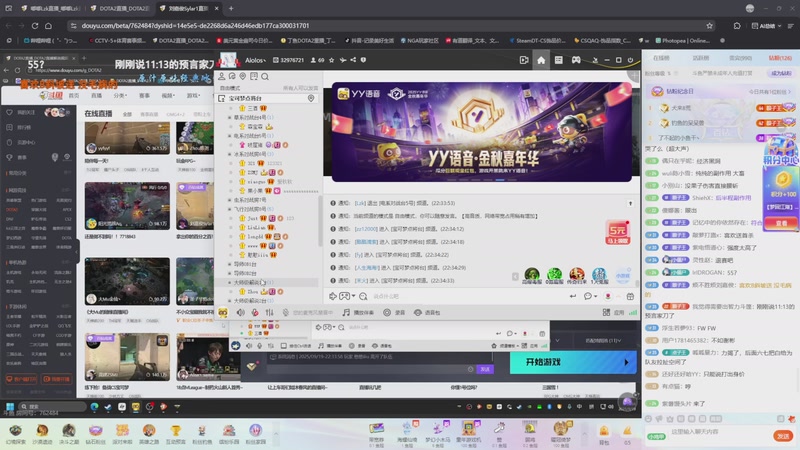Click the Douyu chat text input field
The height and width of the screenshot is (450, 800).
coord(719,432)
